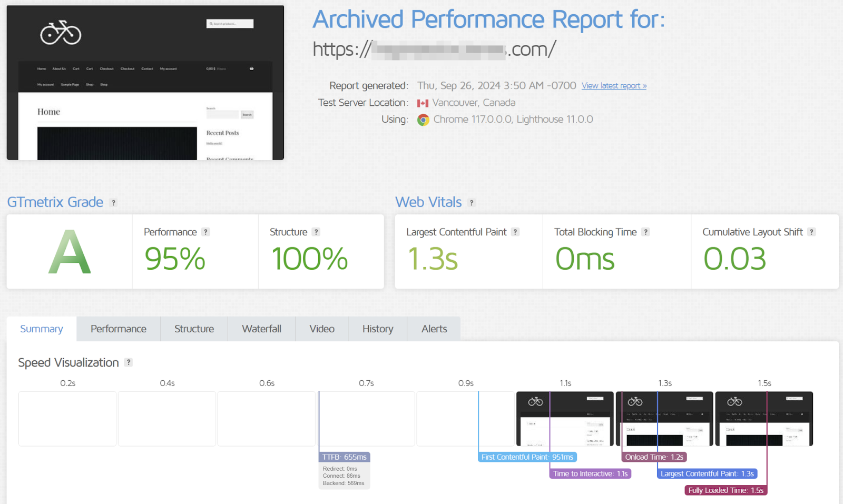Click the help icon for Cumulative Layout Shift
843x504 pixels.
812,232
